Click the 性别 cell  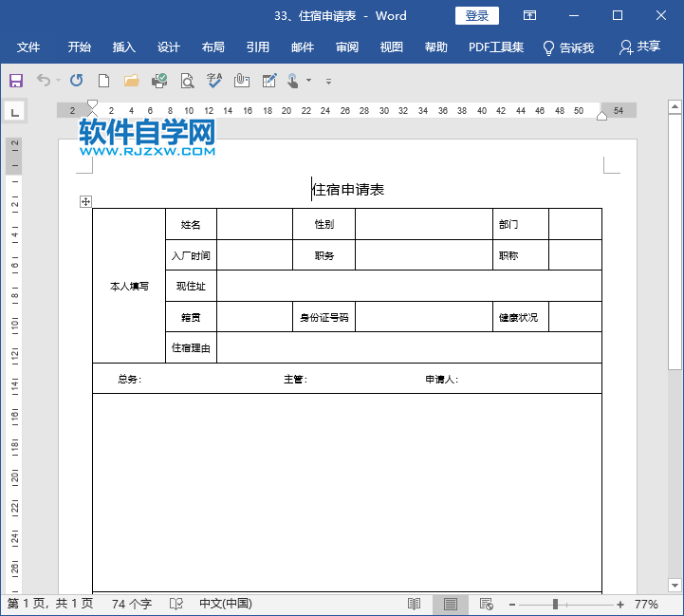324,224
